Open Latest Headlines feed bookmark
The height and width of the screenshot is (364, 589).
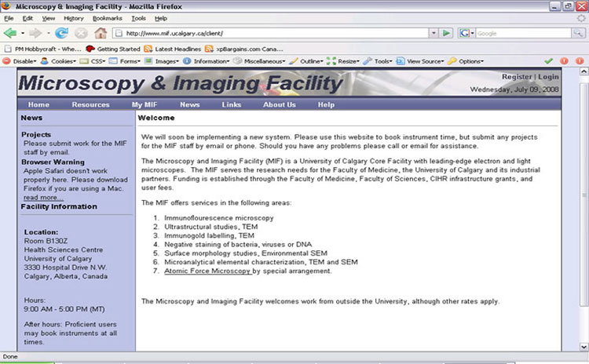pyautogui.click(x=173, y=49)
